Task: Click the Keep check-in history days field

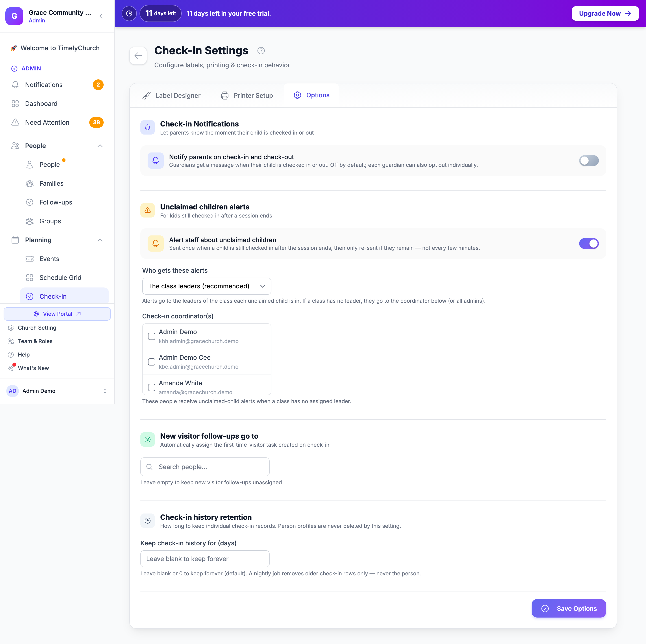Action: click(x=205, y=559)
